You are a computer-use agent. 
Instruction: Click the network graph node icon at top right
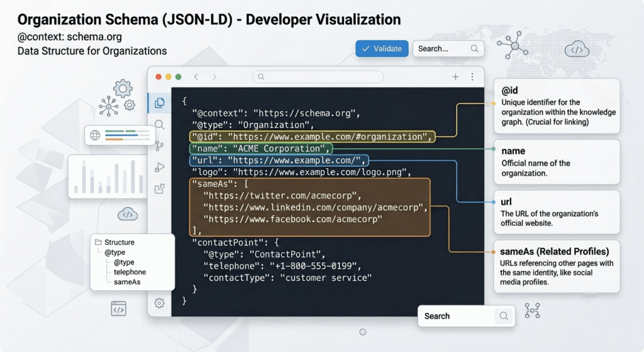(512, 45)
